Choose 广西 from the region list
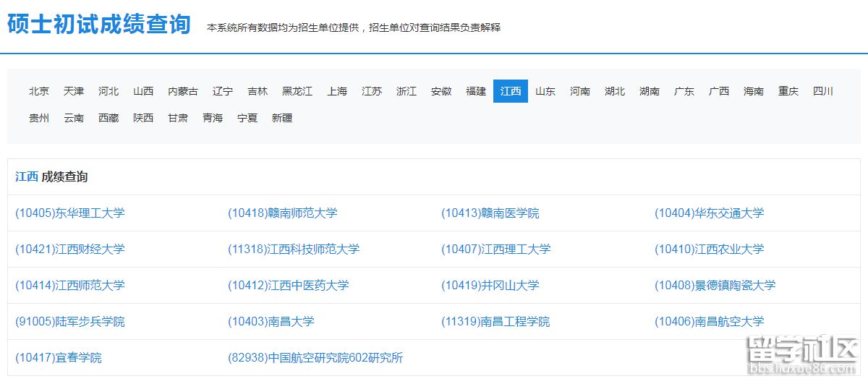Viewport: 868px width, 384px height. 719,91
